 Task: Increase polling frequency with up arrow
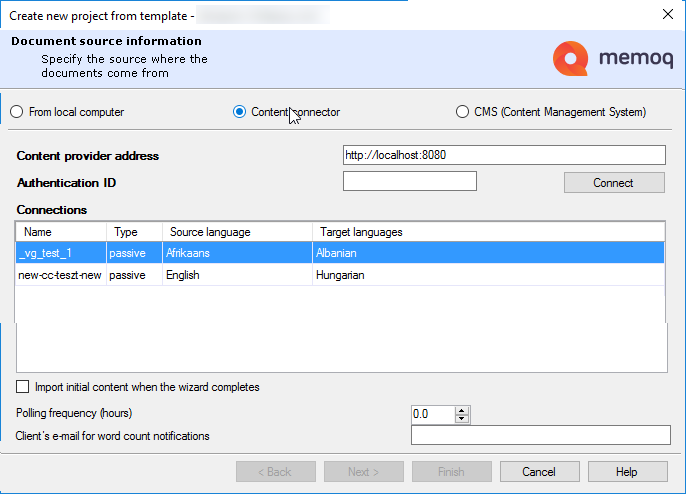(461, 410)
